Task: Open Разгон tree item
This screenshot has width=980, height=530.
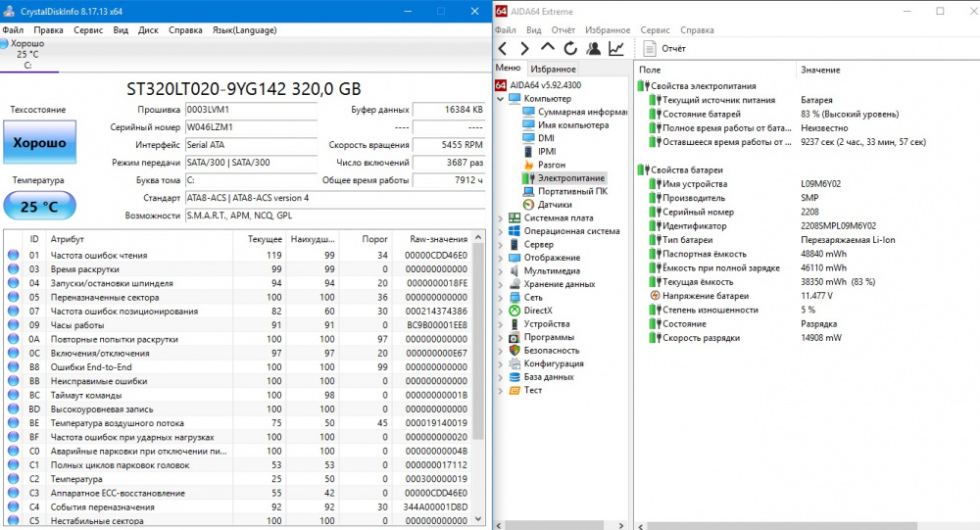Action: (551, 165)
